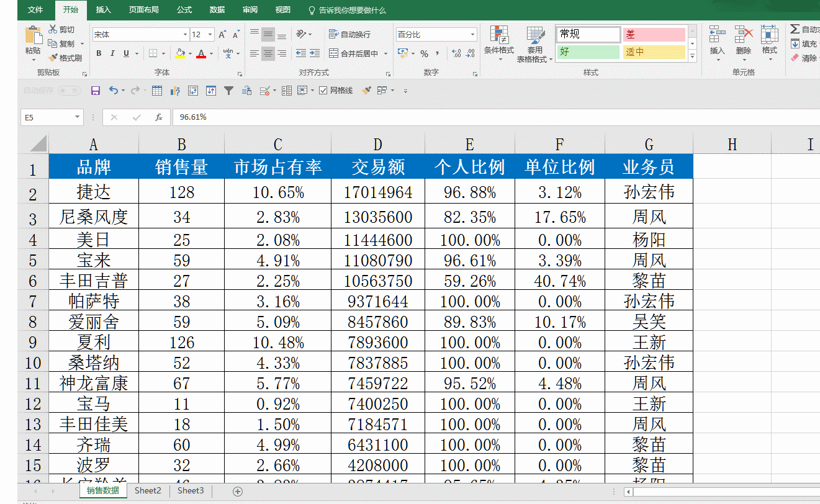Apply italic with the I icon

pos(112,54)
